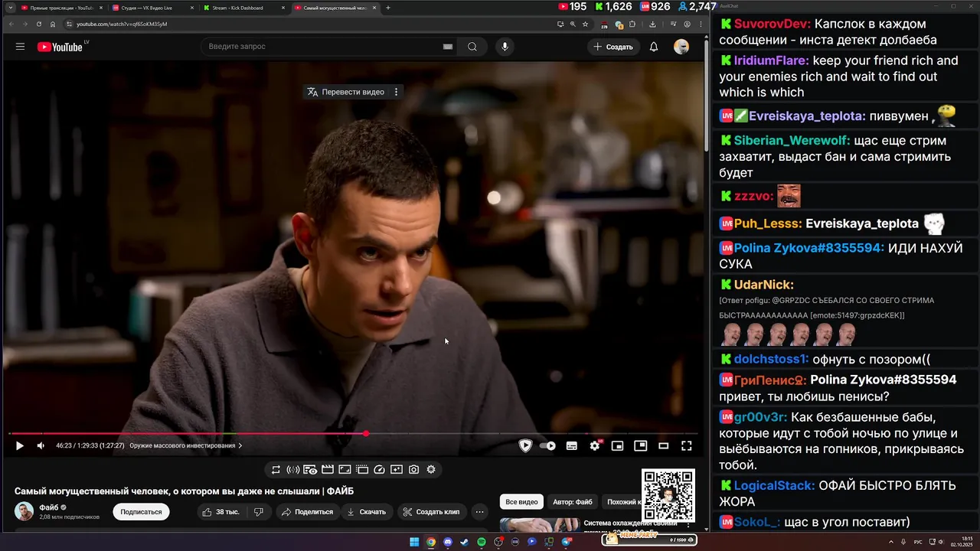The image size is (980, 551).
Task: Click the clapperboard icon below player
Action: (328, 470)
